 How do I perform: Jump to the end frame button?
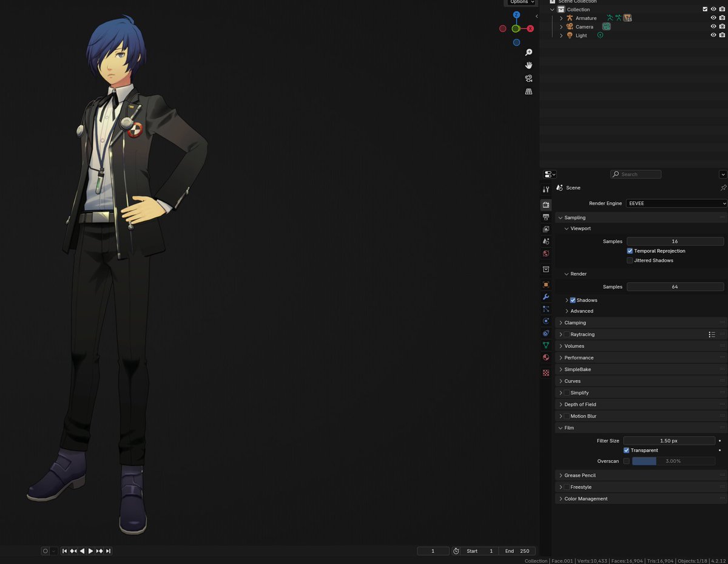(x=108, y=551)
